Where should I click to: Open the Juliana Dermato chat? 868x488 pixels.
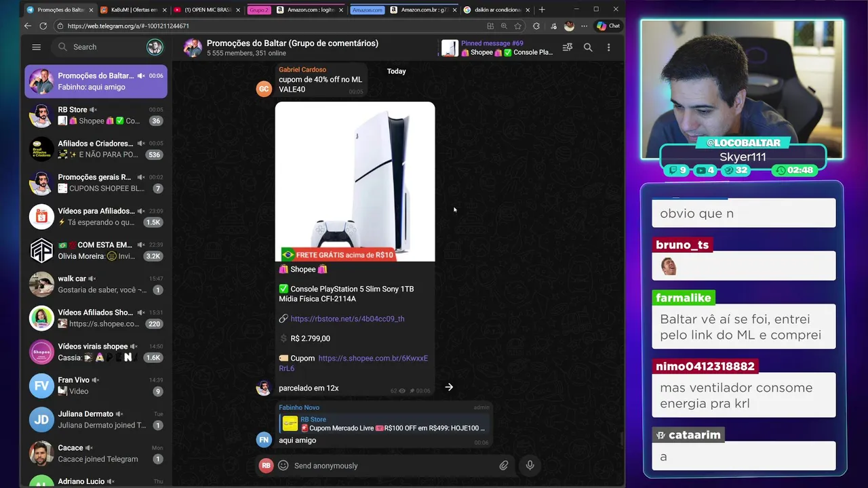click(96, 420)
